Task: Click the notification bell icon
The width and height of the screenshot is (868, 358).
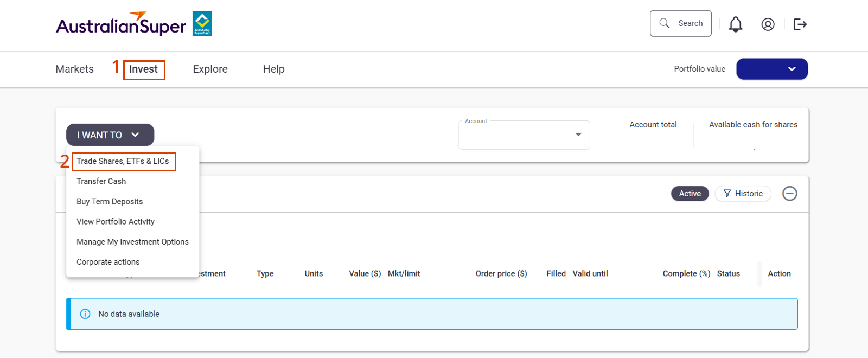Action: click(735, 24)
